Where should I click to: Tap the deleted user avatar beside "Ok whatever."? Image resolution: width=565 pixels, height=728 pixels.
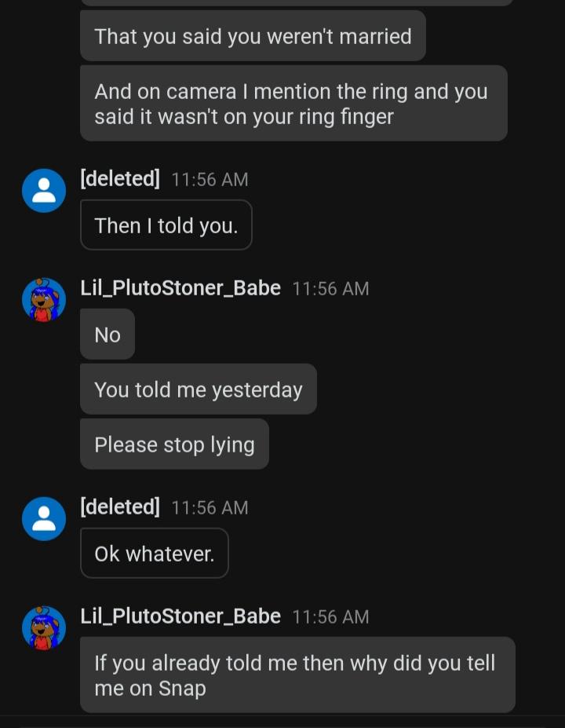(x=44, y=518)
